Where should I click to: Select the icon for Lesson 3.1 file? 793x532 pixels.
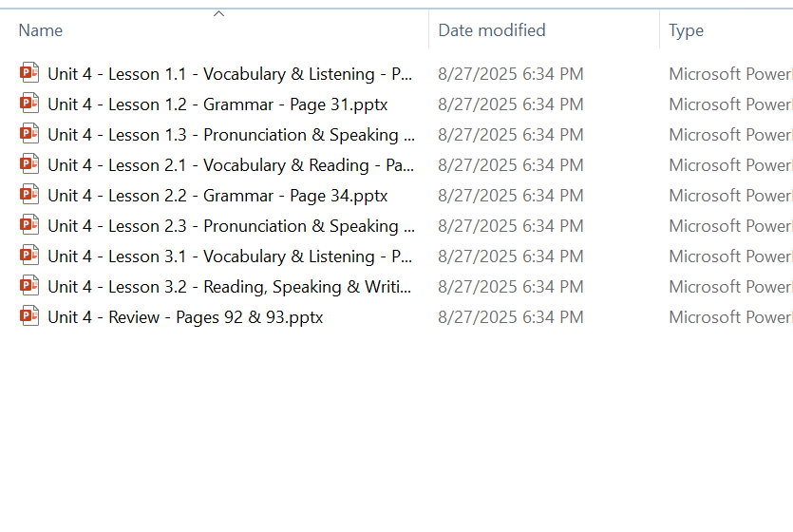[29, 256]
